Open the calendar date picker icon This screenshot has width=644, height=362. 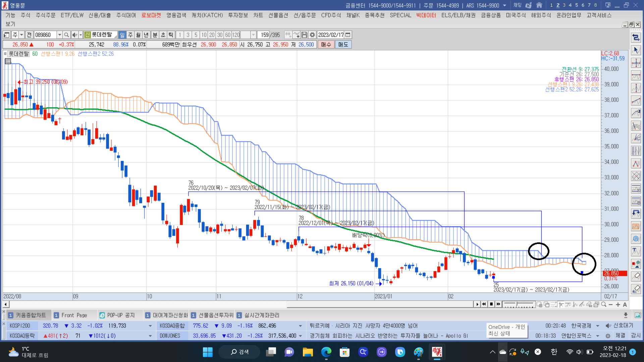tap(348, 35)
